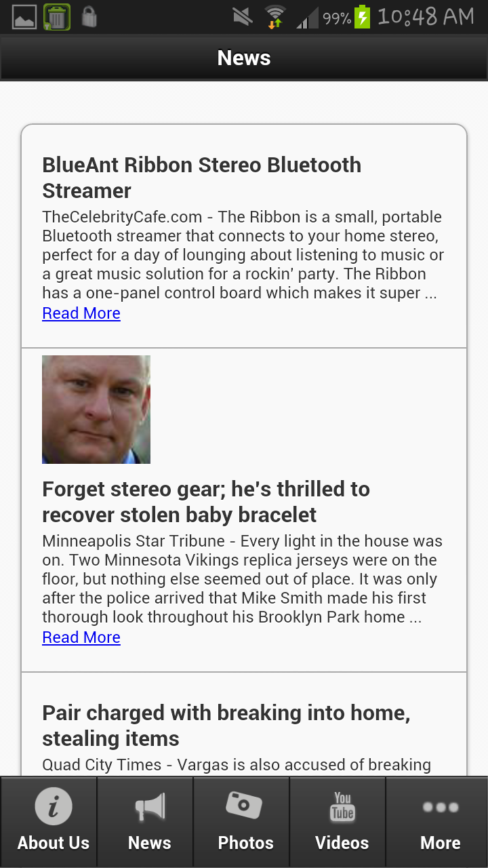The height and width of the screenshot is (868, 488).
Task: Tap the trash can status bar icon
Action: click(57, 17)
